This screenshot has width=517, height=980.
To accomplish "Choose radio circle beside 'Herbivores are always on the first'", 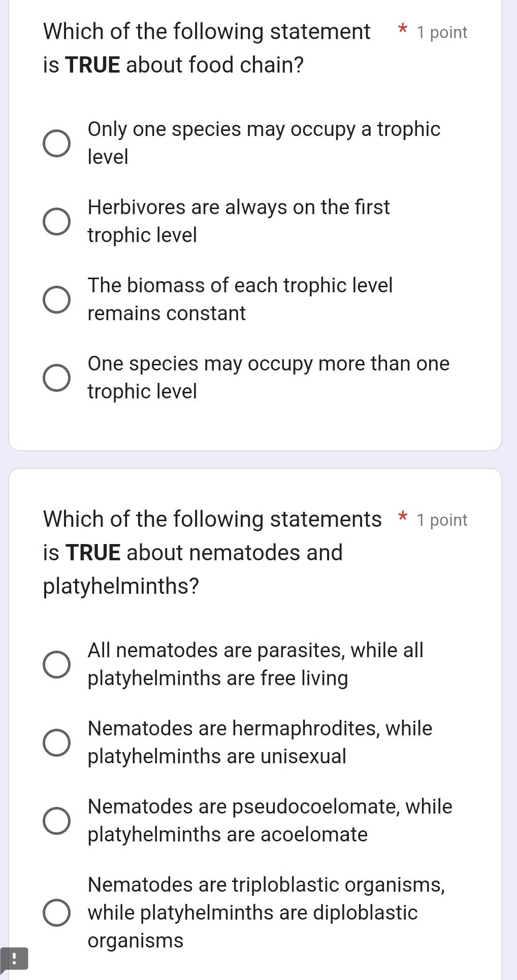I will coord(56,221).
